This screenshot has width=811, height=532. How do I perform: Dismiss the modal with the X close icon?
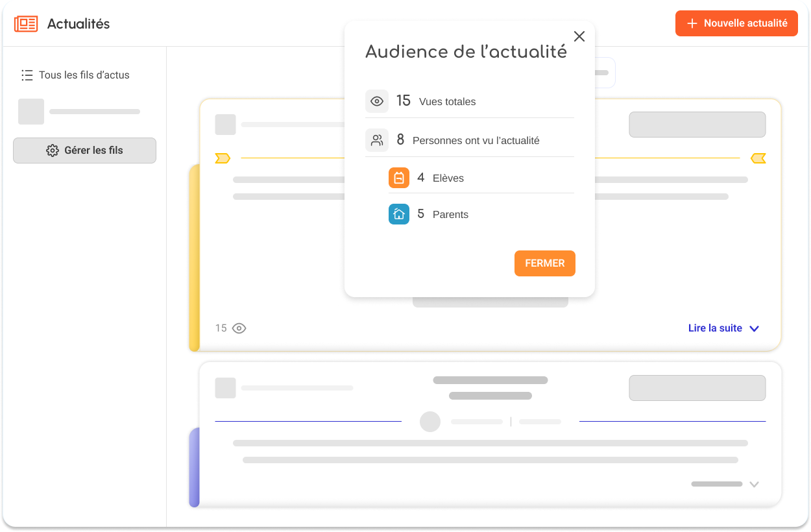pyautogui.click(x=579, y=36)
